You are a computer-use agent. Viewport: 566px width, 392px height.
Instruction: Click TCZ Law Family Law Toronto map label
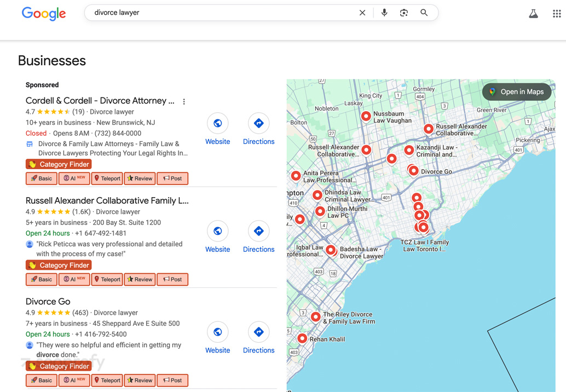[425, 245]
